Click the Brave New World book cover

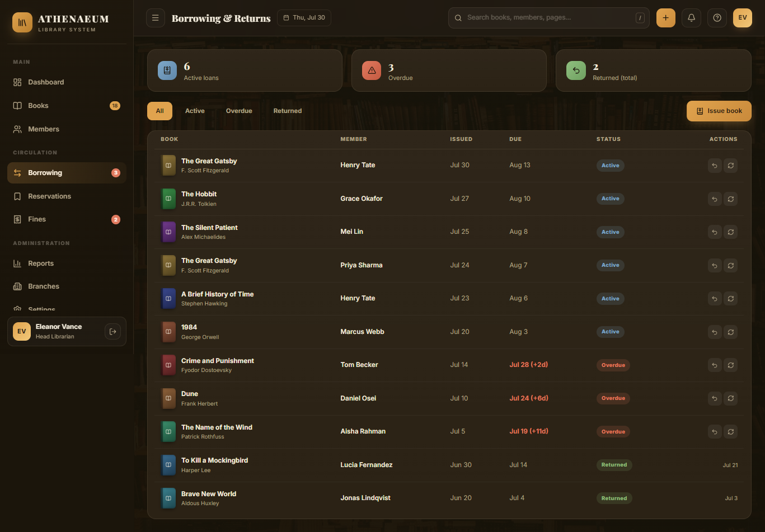(168, 498)
